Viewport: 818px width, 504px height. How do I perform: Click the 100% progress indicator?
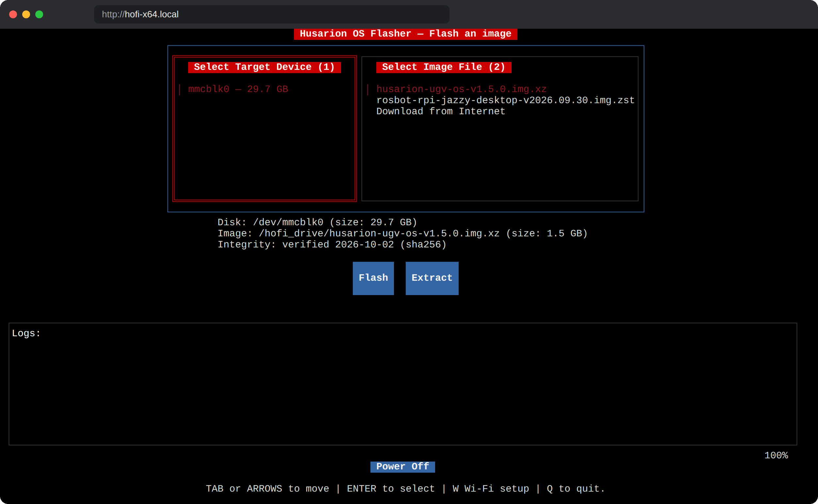[776, 455]
